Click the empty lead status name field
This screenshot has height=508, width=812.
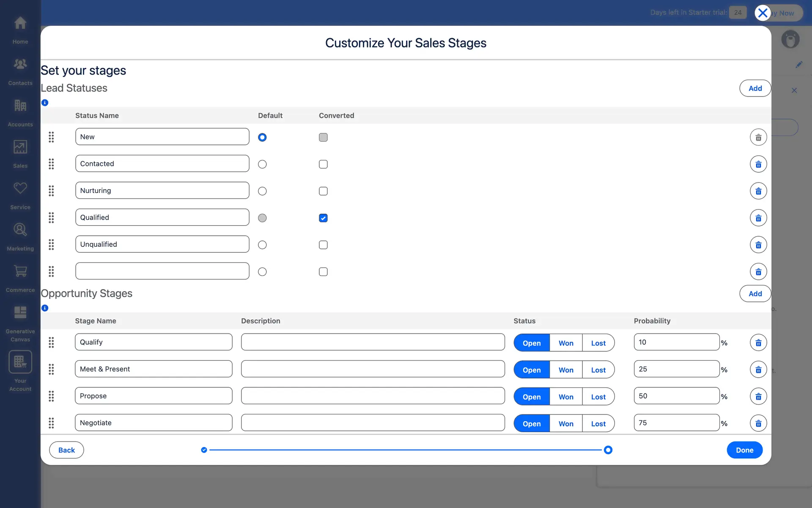[x=162, y=271]
